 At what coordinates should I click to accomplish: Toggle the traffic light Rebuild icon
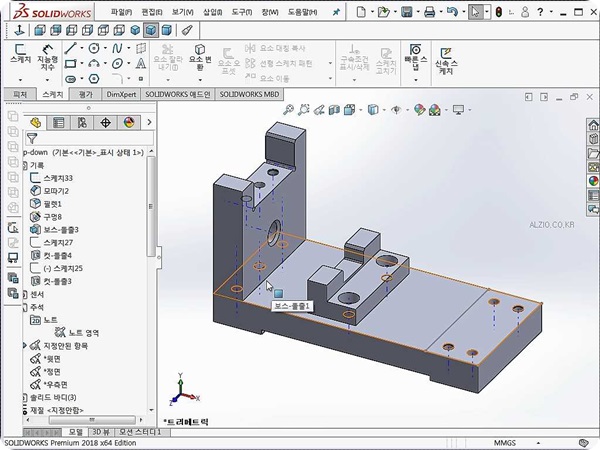[498, 12]
